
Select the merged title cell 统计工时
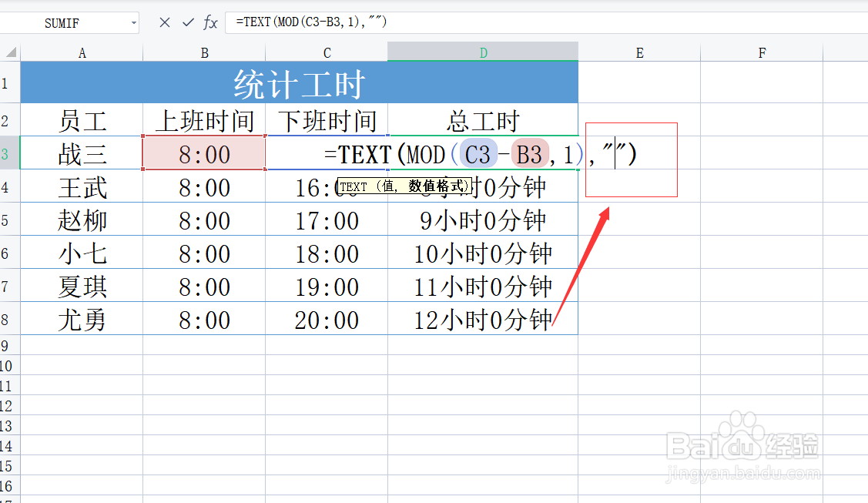pos(299,82)
